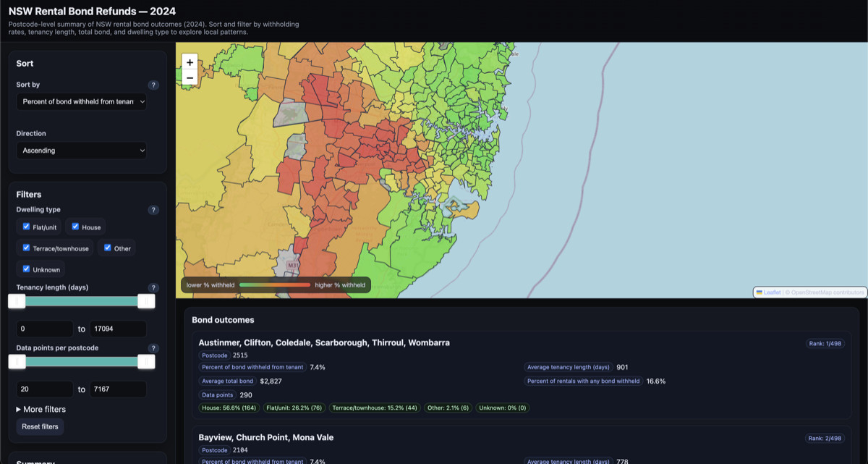Click the Postcode label for 2515
The width and height of the screenshot is (868, 464).
[x=215, y=355]
